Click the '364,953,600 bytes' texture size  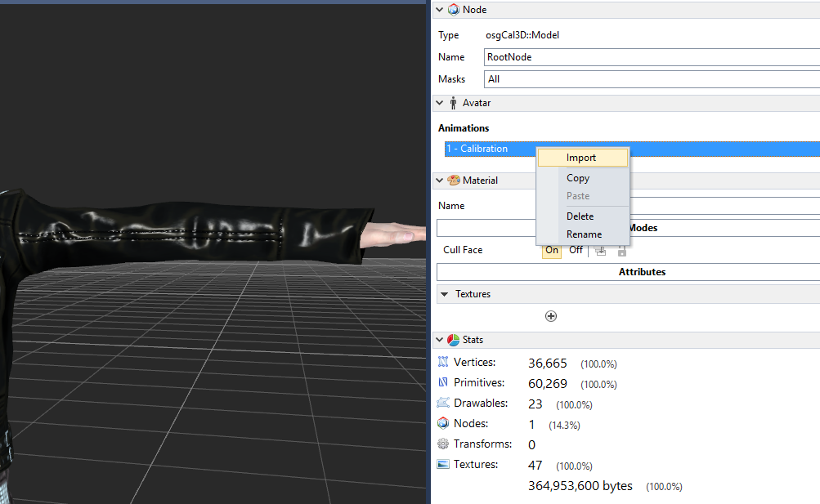[x=580, y=486]
